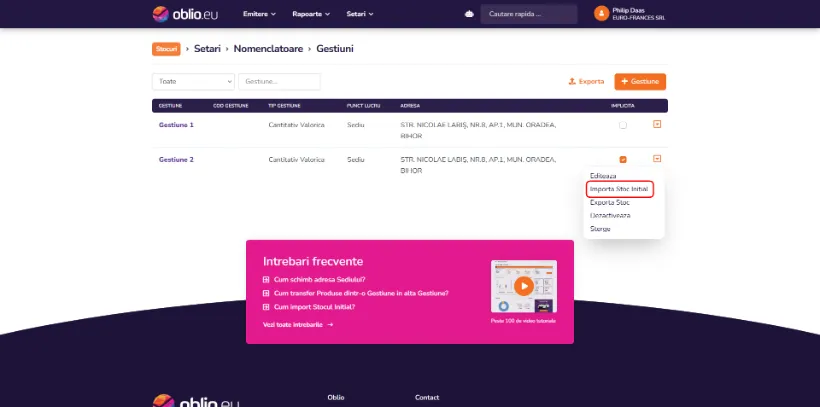Open Philip Daas user avatar icon
Viewport: 820px width, 407px height.
(601, 14)
